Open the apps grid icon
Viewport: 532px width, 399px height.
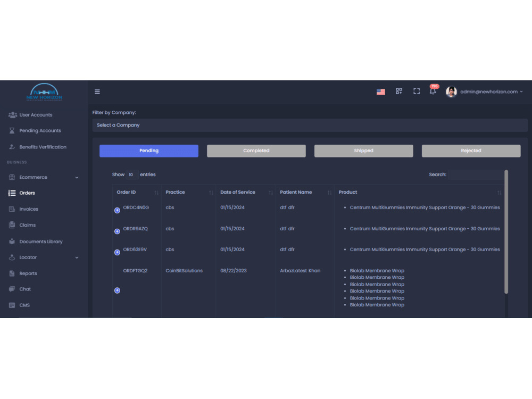click(398, 92)
